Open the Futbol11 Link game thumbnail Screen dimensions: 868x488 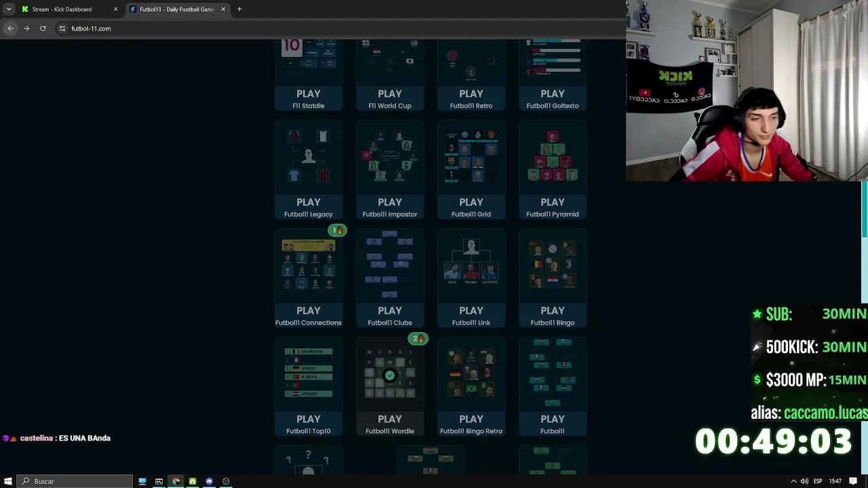coord(471,266)
